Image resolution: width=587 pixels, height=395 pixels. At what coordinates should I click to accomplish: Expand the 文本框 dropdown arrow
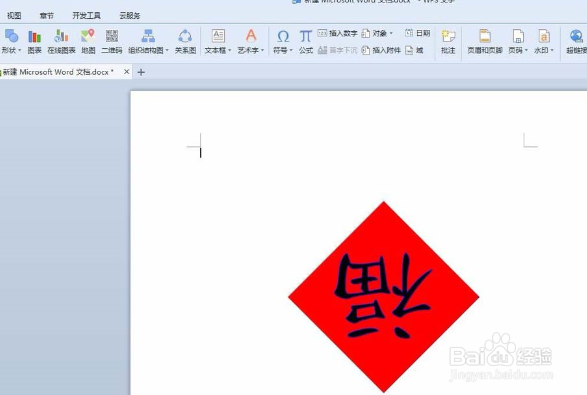(229, 50)
